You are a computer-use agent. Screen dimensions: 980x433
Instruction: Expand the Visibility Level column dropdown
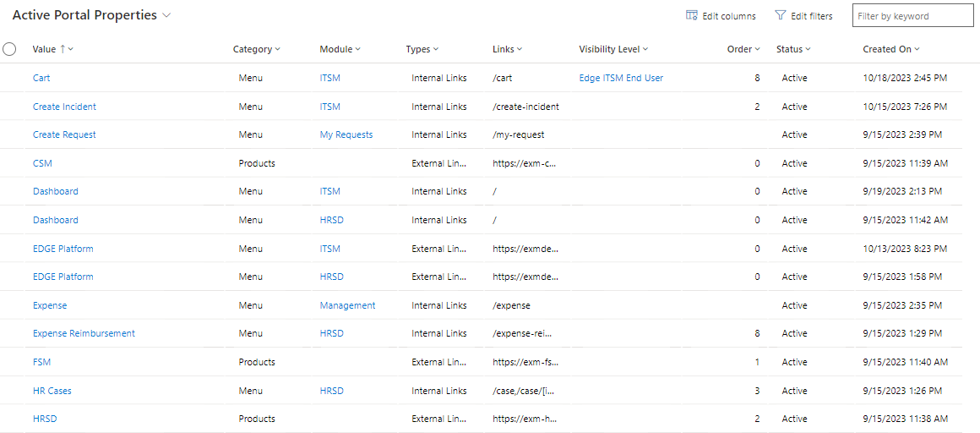[x=645, y=50]
